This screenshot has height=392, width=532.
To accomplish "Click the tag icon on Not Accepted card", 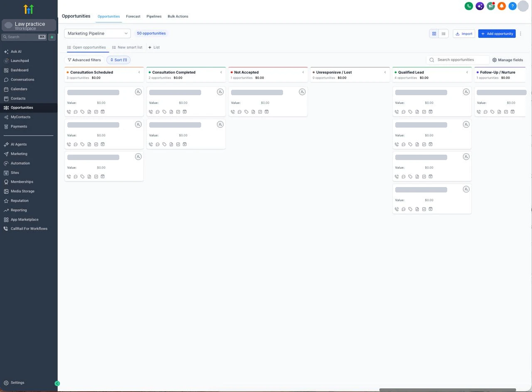I will click(246, 112).
